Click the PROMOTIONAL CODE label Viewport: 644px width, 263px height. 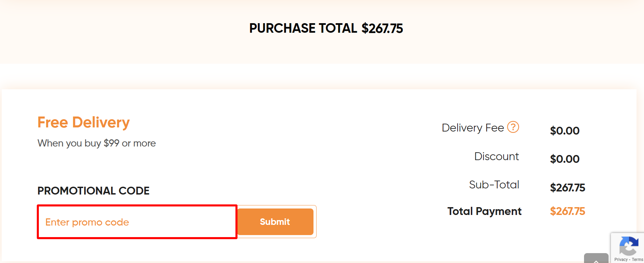click(93, 191)
